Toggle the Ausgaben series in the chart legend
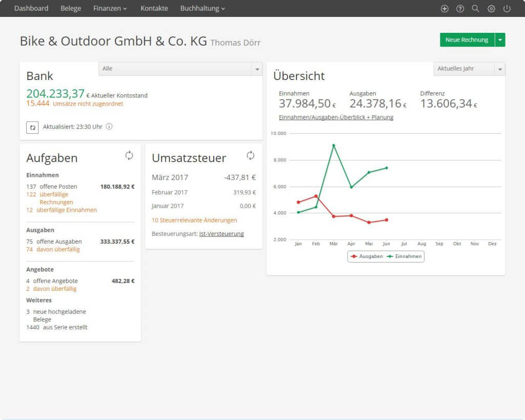This screenshot has height=420, width=525. (367, 256)
